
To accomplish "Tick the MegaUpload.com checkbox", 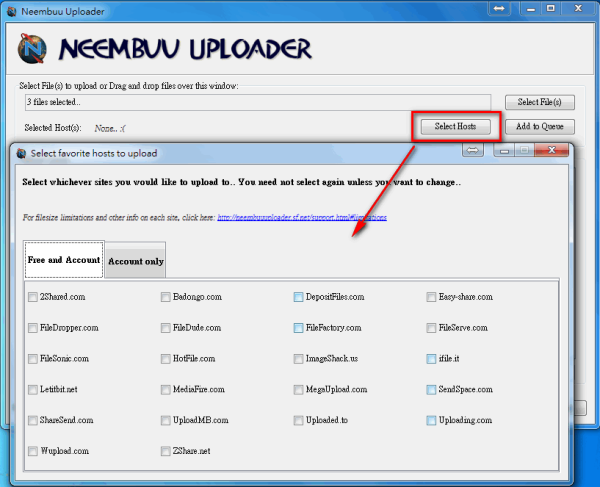I will (298, 389).
